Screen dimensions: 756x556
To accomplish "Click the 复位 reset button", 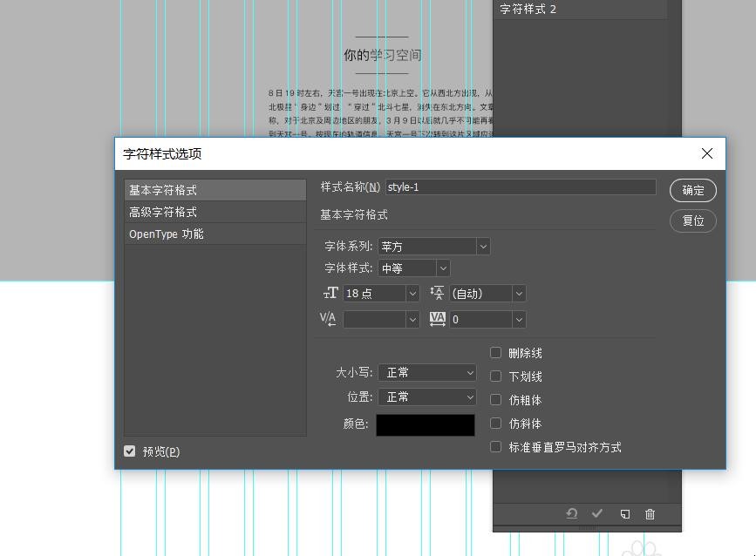I will [x=692, y=220].
